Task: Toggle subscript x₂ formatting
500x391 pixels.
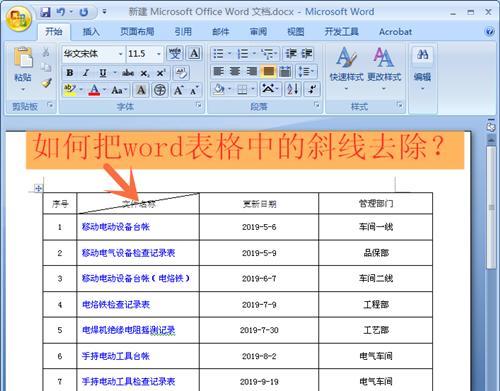Action: pos(145,73)
